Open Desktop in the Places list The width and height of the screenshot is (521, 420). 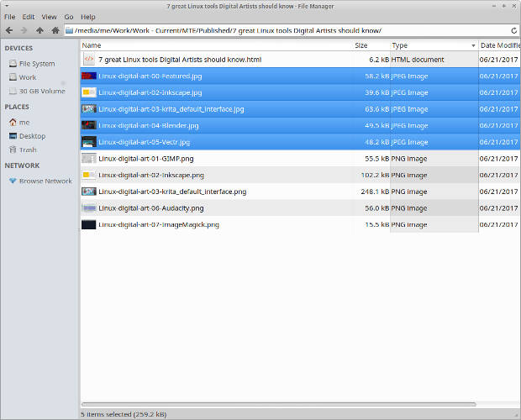(x=27, y=136)
